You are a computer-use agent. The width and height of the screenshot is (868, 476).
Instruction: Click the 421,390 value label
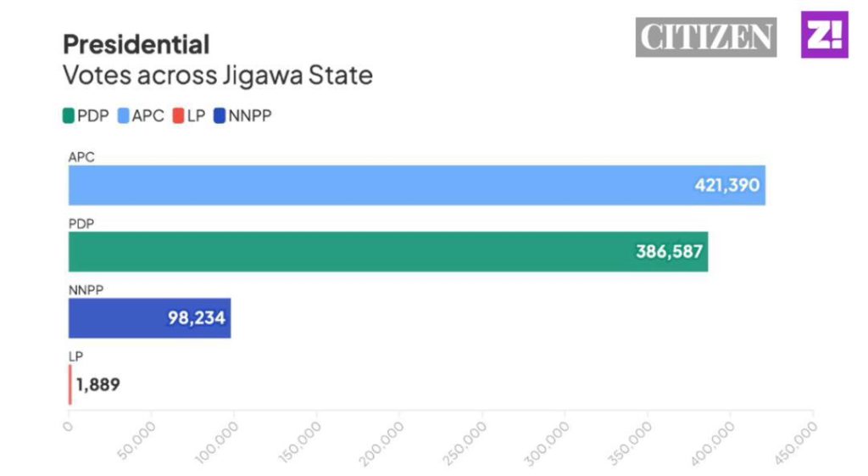coord(727,185)
